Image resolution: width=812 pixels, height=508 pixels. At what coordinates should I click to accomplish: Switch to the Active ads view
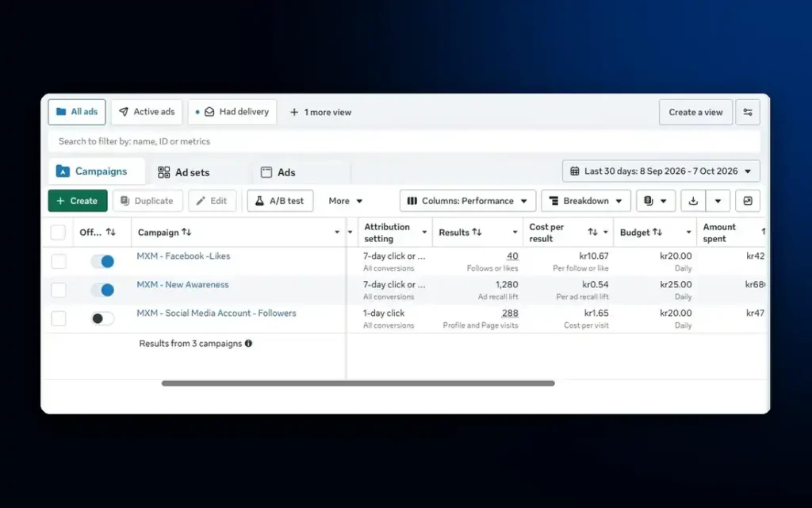tap(147, 112)
